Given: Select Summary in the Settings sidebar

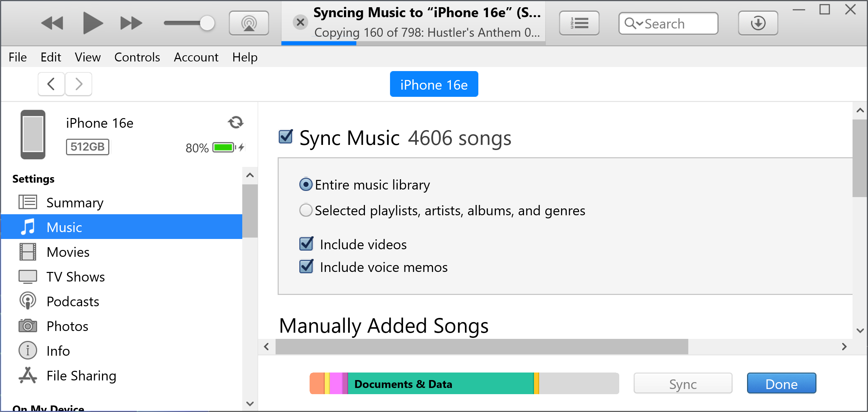Looking at the screenshot, I should pos(122,203).
